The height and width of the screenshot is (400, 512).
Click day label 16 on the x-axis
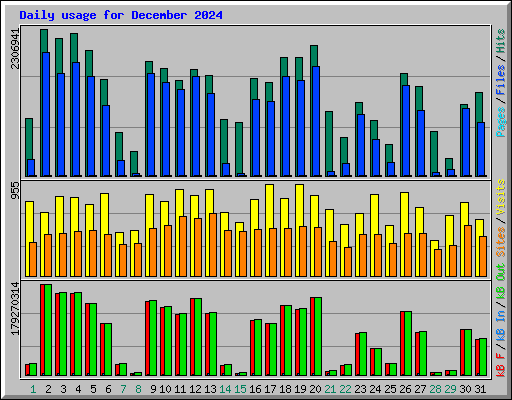[x=255, y=389]
